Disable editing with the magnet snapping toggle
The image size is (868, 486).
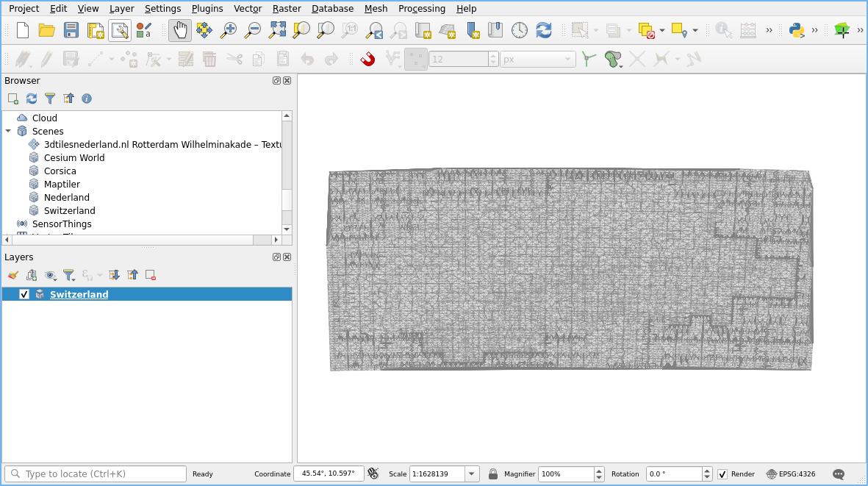(x=367, y=59)
